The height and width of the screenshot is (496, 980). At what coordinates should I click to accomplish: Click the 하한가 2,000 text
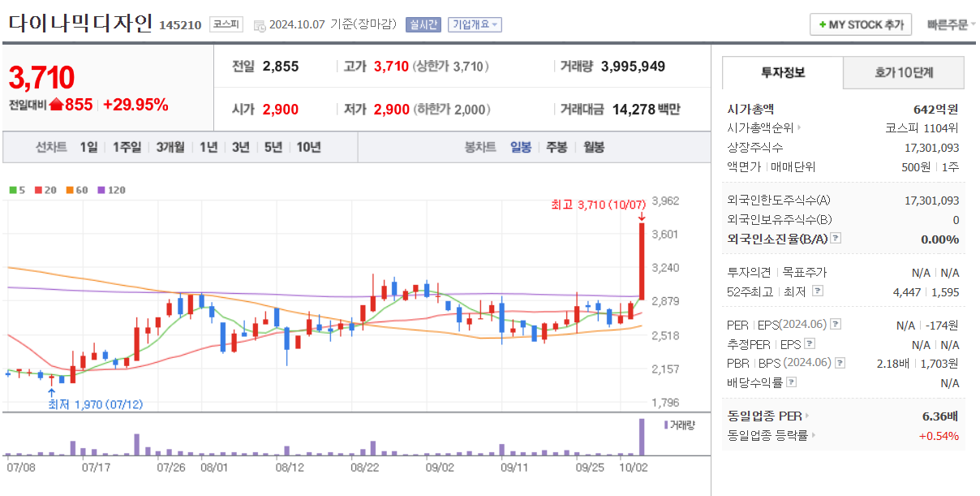[451, 109]
